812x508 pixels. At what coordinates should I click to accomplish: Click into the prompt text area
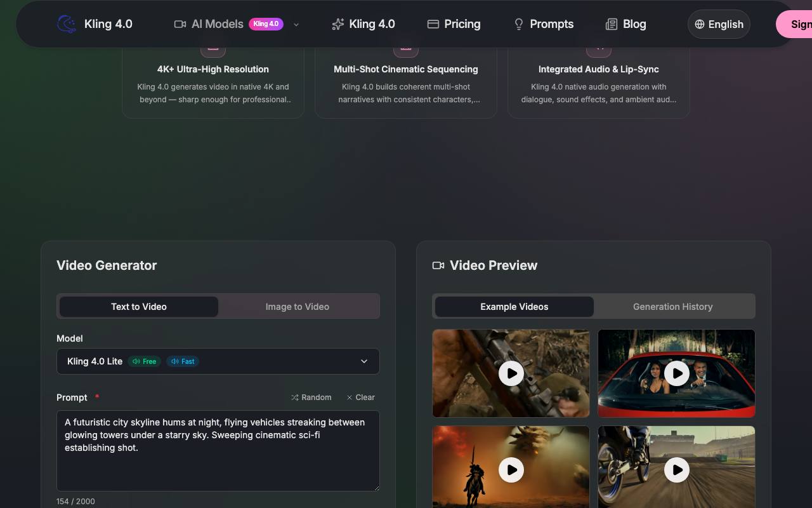218,451
